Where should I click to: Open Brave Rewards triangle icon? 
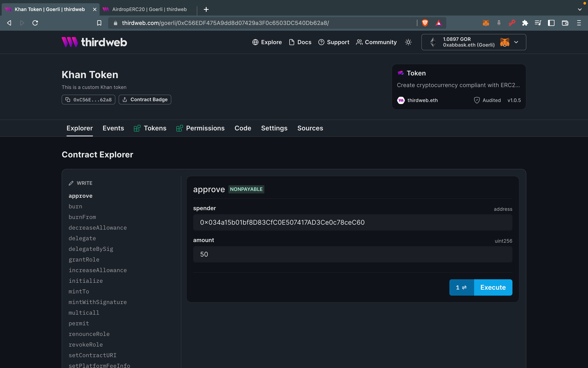click(x=438, y=23)
